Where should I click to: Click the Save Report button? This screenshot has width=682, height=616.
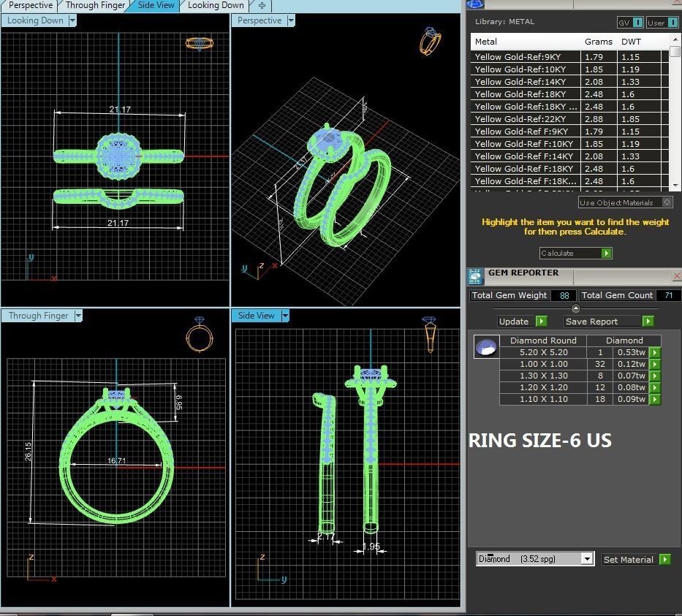(602, 322)
